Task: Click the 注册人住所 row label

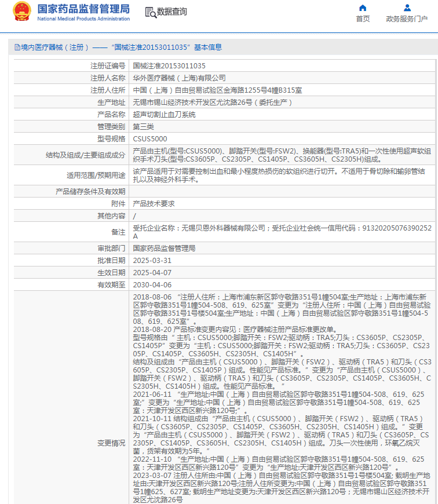Action: [x=108, y=90]
